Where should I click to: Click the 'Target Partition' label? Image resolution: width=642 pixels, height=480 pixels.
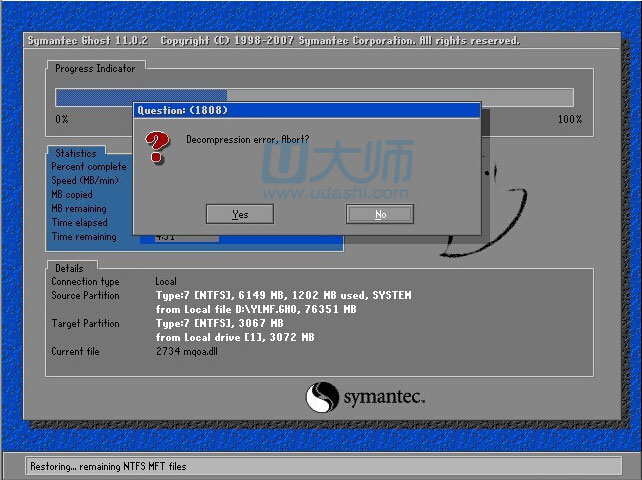pos(85,323)
